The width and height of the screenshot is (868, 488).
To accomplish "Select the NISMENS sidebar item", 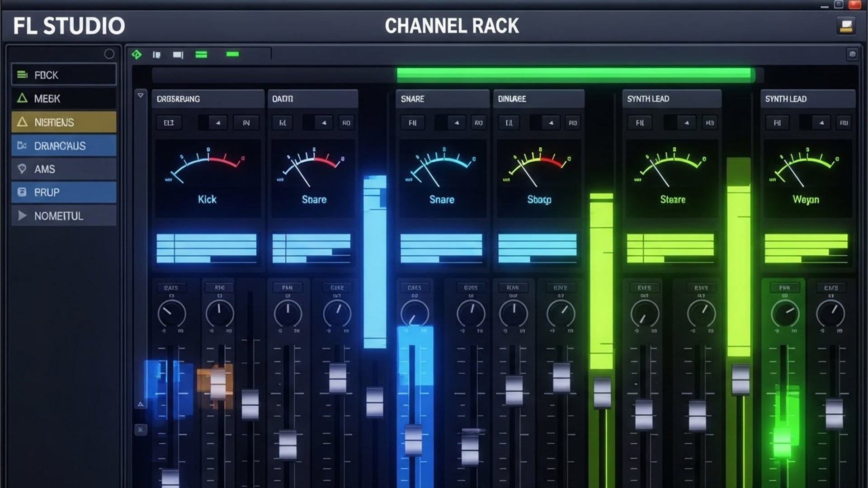I will click(64, 122).
